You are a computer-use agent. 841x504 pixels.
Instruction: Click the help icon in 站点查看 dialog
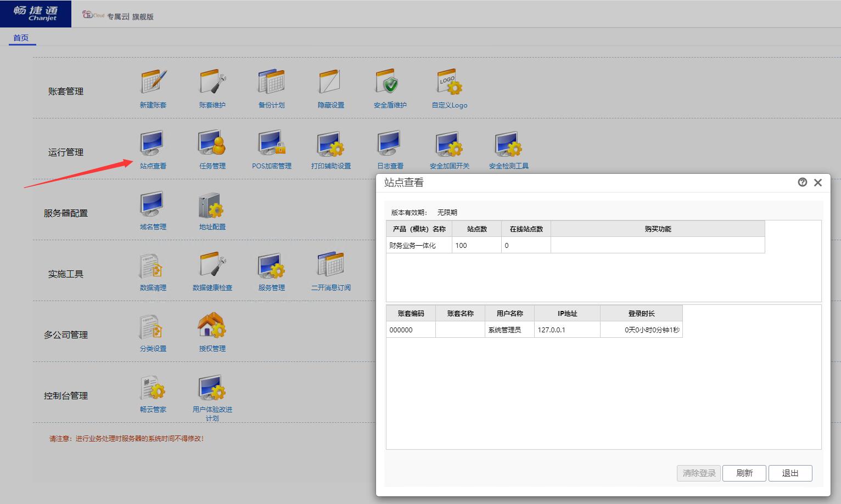[x=803, y=182]
